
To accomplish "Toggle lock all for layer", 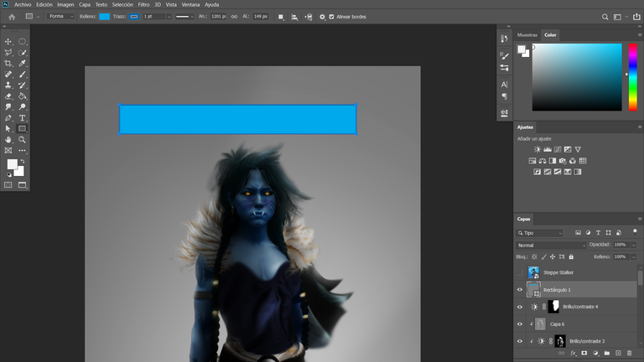I will click(x=571, y=257).
